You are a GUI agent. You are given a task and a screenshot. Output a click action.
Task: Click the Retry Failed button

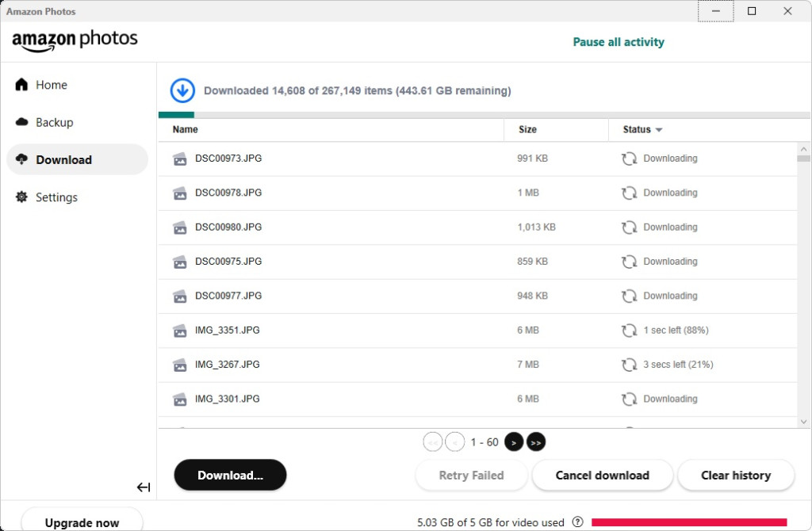[x=471, y=475]
